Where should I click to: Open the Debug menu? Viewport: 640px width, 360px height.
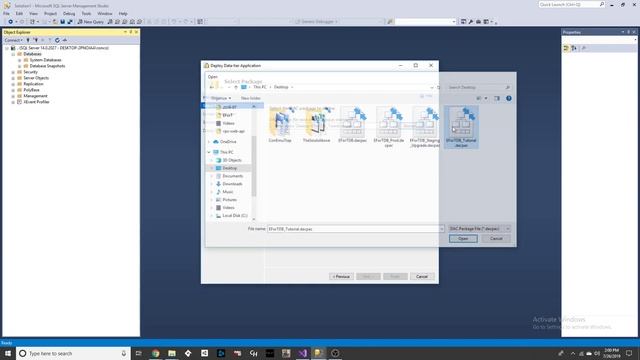pyautogui.click(x=69, y=13)
